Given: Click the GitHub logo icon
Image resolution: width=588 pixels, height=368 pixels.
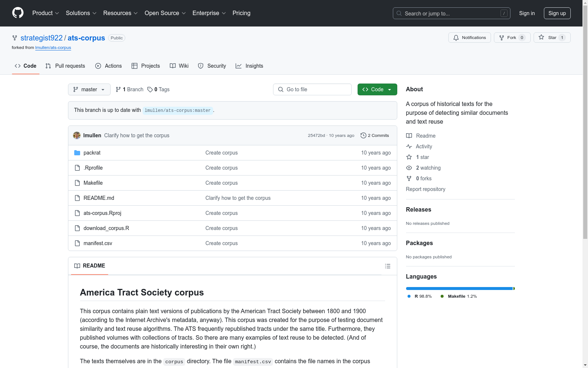Looking at the screenshot, I should click(18, 13).
